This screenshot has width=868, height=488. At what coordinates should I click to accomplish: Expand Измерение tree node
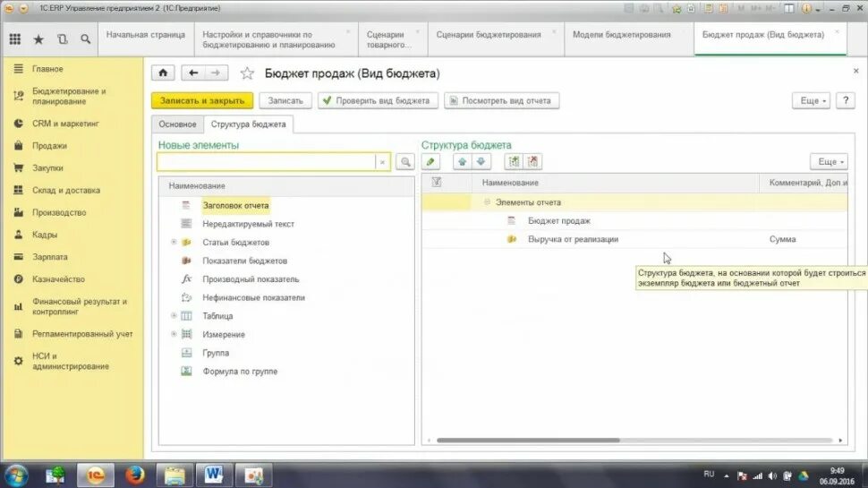(174, 334)
